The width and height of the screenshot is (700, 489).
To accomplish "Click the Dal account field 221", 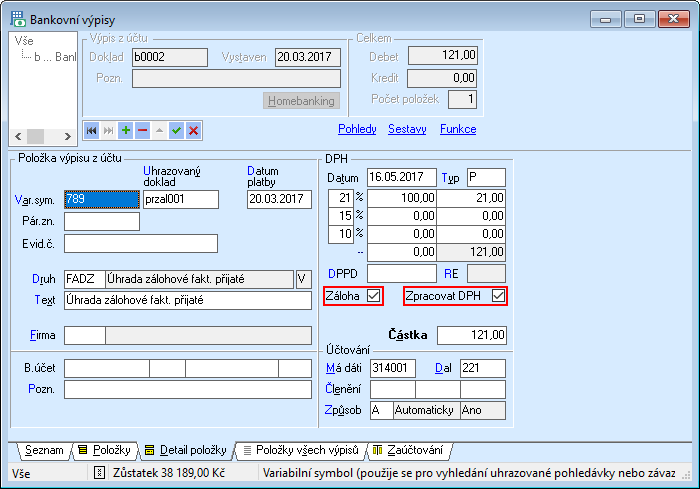I will [483, 368].
